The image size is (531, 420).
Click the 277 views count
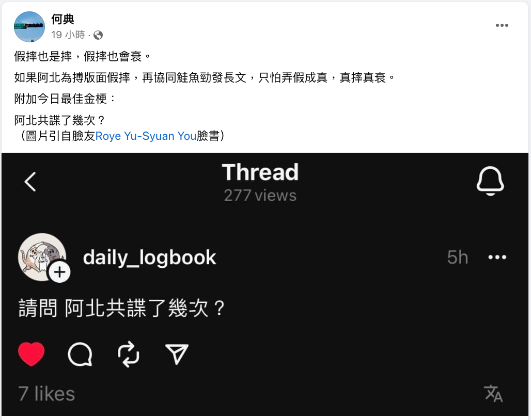(260, 196)
